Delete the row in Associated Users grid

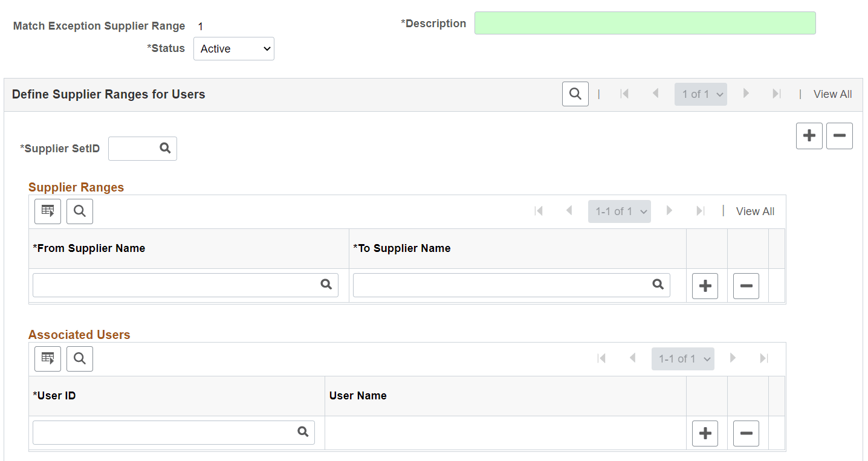coord(746,433)
